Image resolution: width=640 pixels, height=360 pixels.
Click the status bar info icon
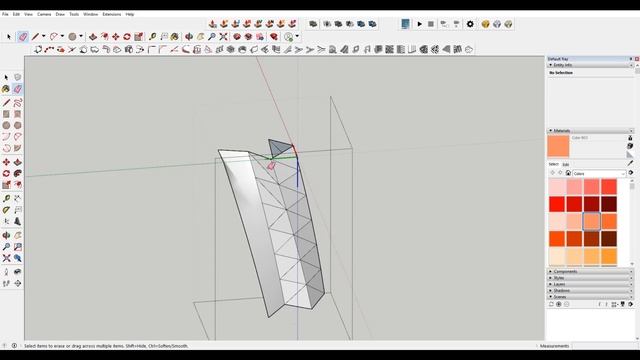(14, 346)
